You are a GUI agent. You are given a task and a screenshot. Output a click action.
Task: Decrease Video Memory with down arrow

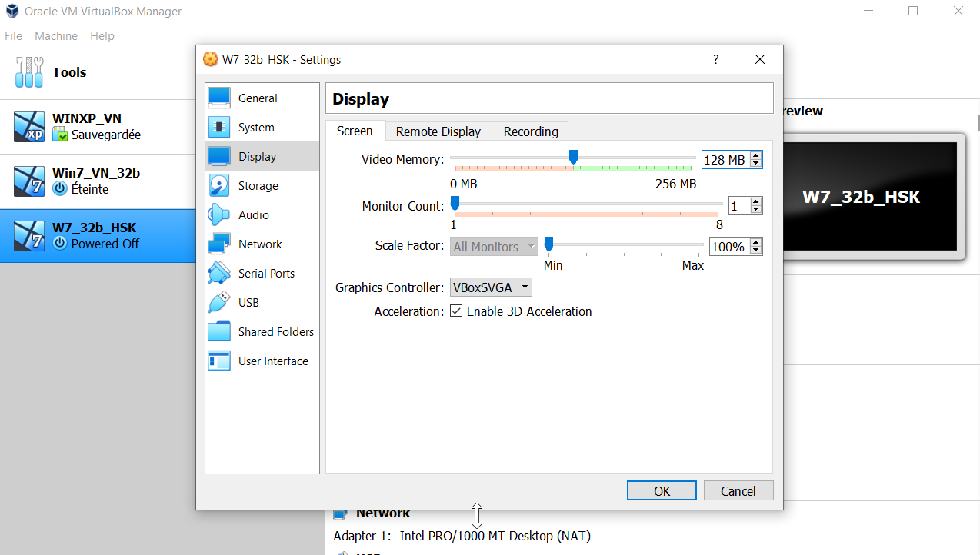[756, 164]
